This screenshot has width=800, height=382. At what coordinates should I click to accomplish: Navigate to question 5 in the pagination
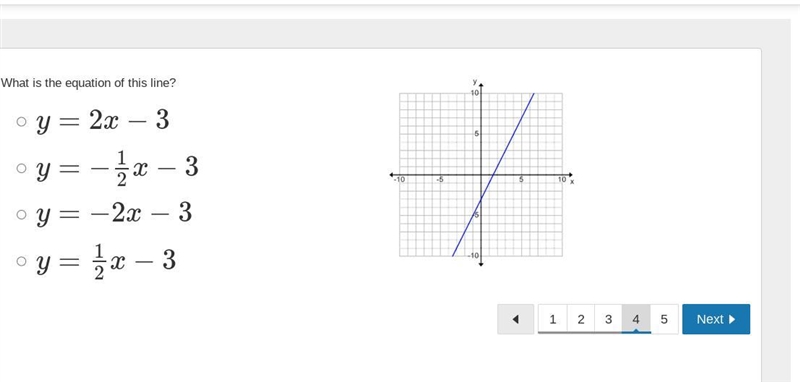pos(664,319)
